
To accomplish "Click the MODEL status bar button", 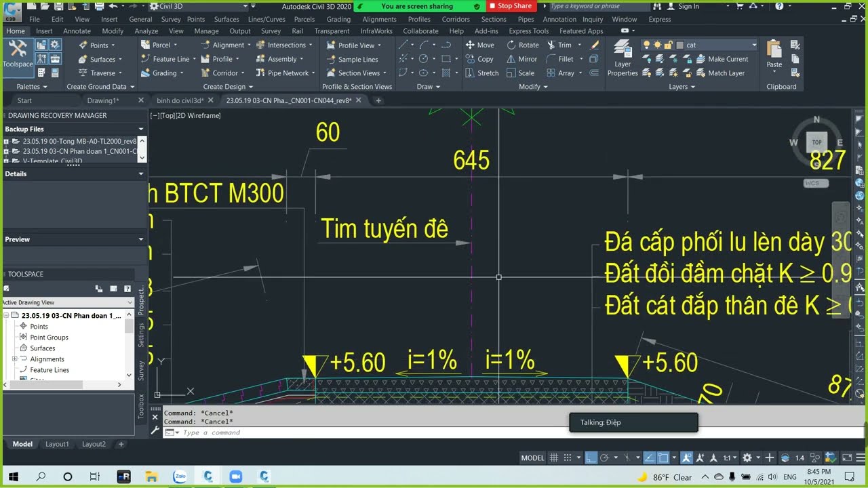I will coord(532,457).
